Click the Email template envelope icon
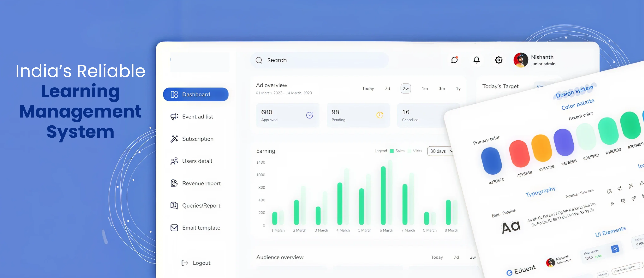This screenshot has width=644, height=278. click(x=174, y=228)
